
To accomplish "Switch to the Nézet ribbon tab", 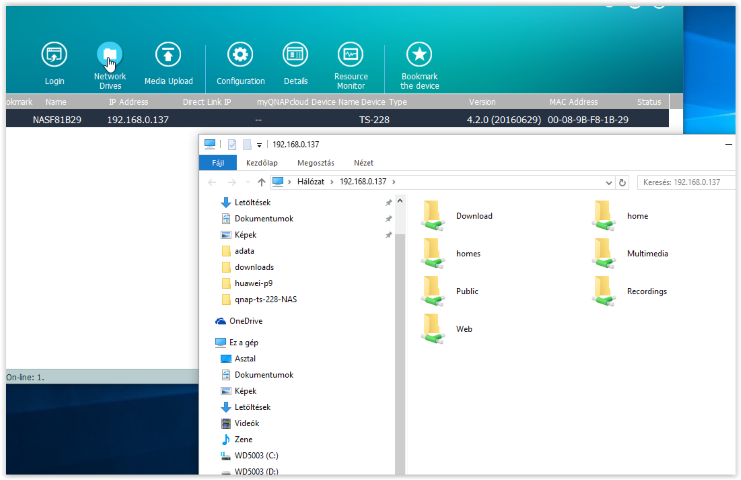I will [x=364, y=162].
